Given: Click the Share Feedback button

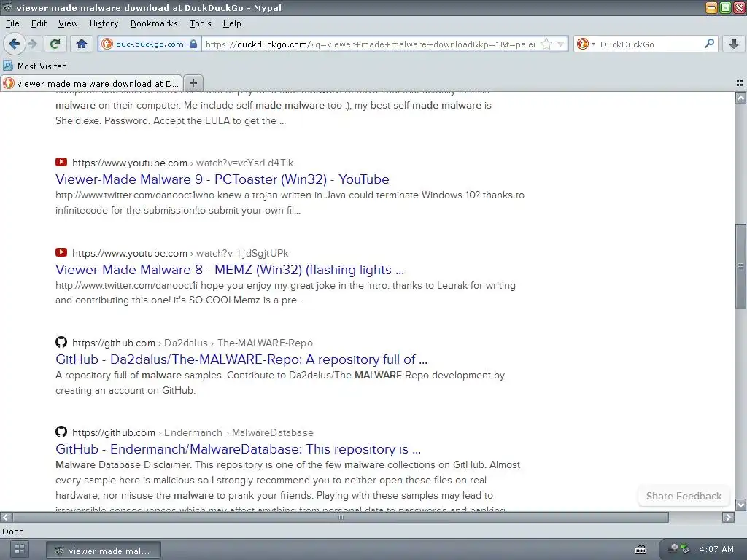Looking at the screenshot, I should click(684, 496).
